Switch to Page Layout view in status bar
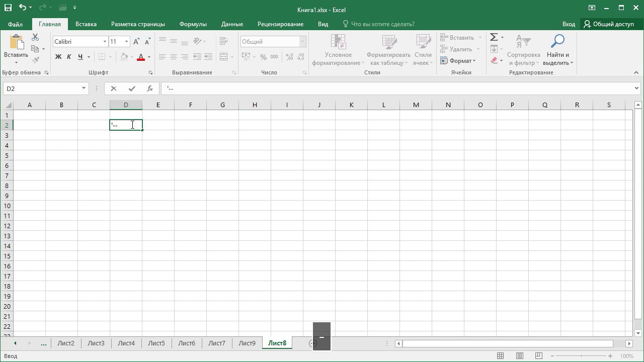The image size is (644, 362). pyautogui.click(x=520, y=356)
